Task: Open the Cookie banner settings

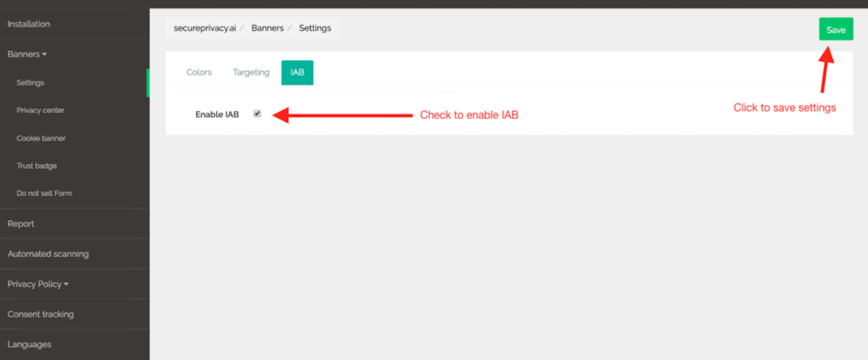Action: click(41, 138)
